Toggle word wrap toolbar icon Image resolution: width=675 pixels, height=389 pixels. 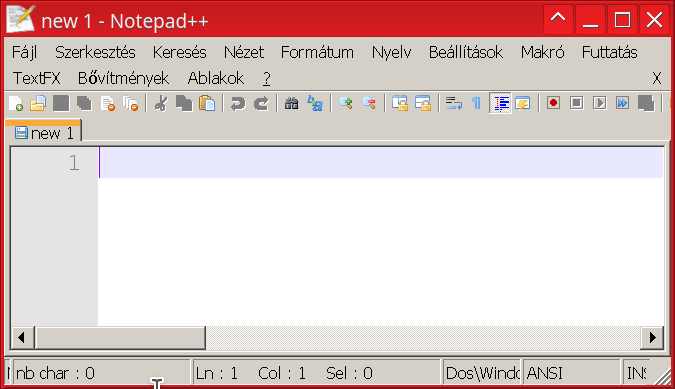click(454, 104)
